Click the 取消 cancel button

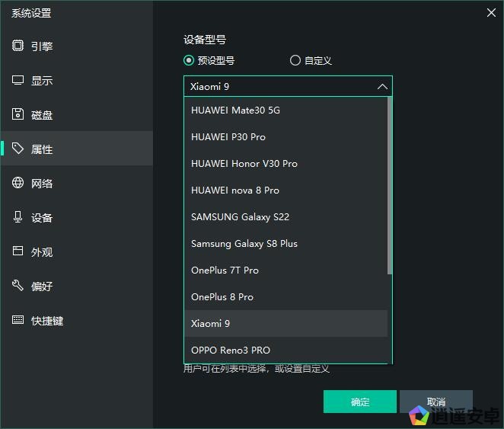(436, 402)
